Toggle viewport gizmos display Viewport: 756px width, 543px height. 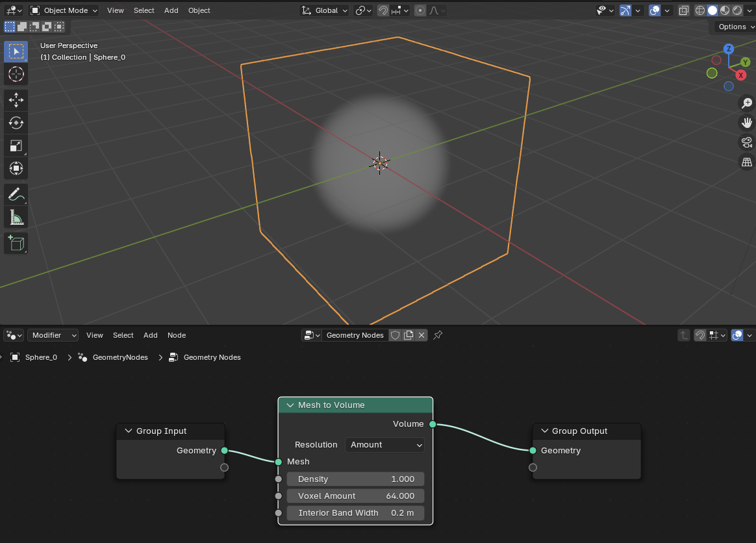[625, 10]
